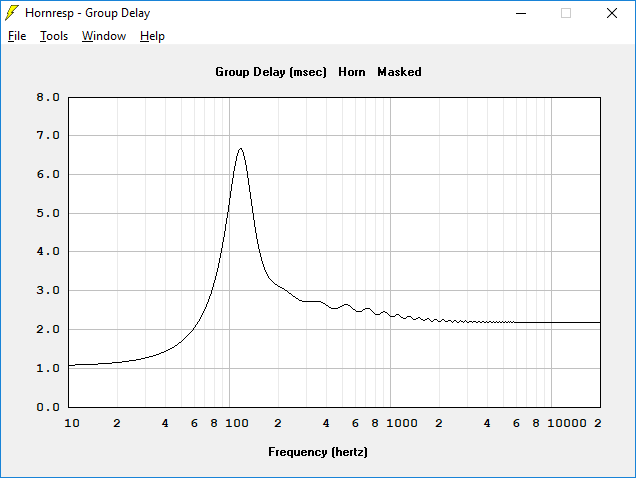Click the 'Frequency (hertz)' axis label

[318, 452]
